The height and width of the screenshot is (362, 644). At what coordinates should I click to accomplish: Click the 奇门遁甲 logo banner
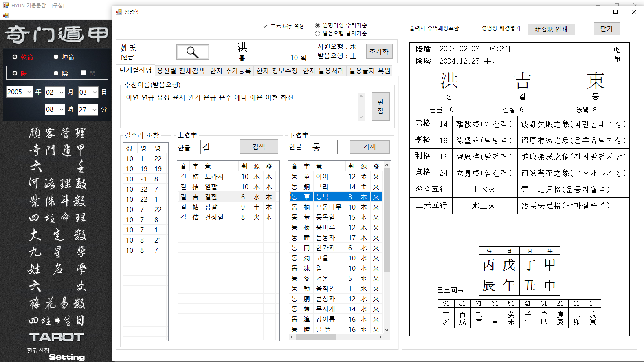click(x=57, y=35)
